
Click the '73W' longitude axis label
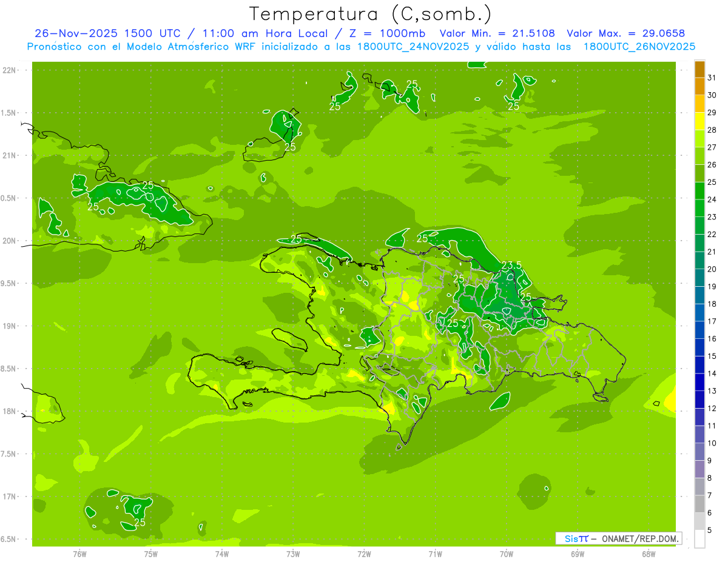coord(293,554)
